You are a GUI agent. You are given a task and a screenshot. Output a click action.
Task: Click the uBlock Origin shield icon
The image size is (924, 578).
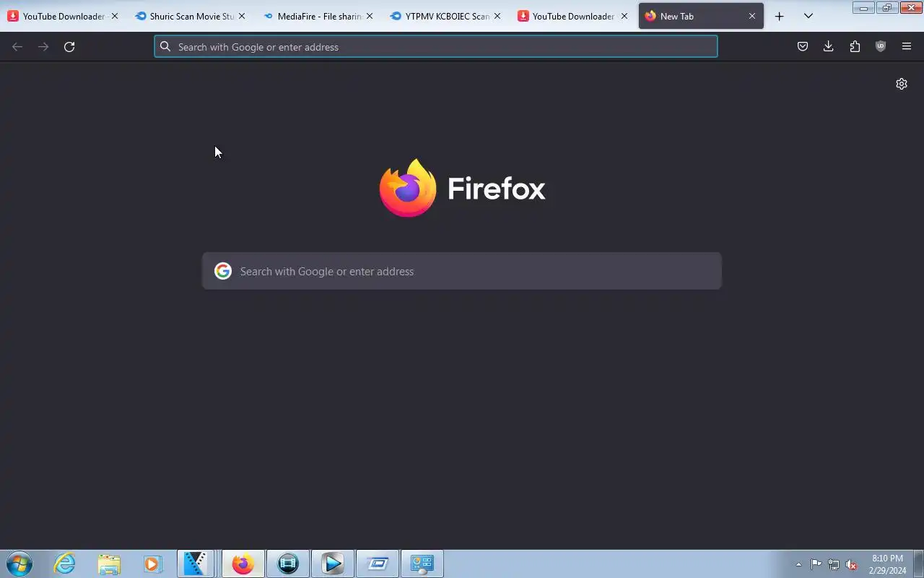[881, 47]
